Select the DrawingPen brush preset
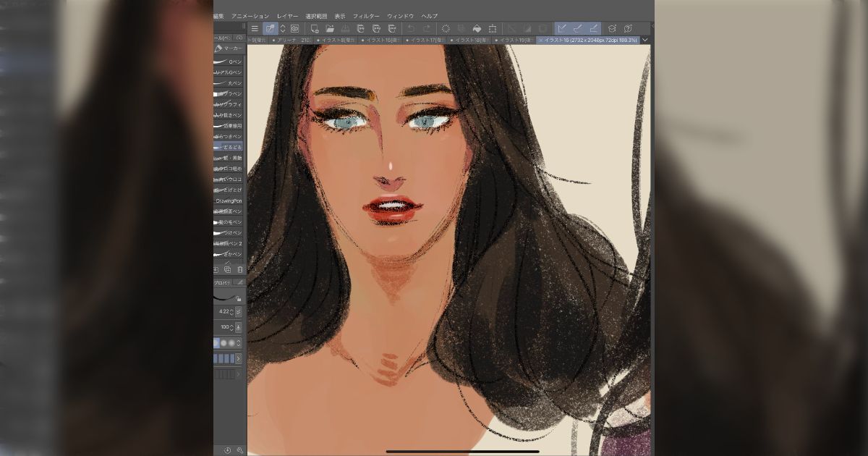 229,200
